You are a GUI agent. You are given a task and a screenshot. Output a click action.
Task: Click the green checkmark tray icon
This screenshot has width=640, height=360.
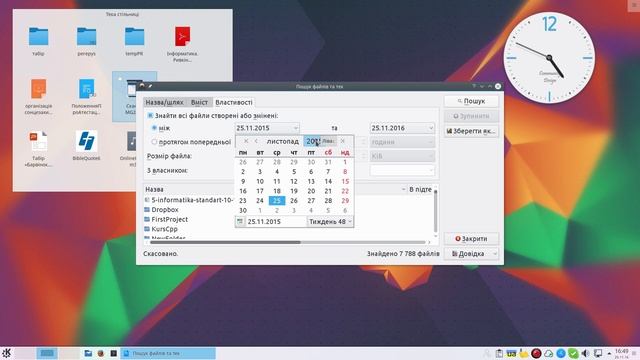coord(573,353)
